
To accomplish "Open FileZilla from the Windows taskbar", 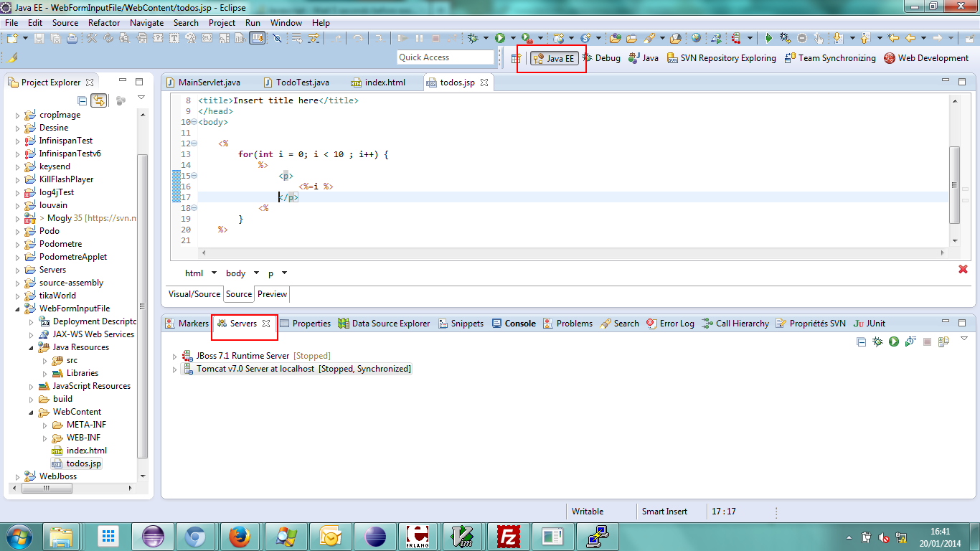I will tap(508, 536).
